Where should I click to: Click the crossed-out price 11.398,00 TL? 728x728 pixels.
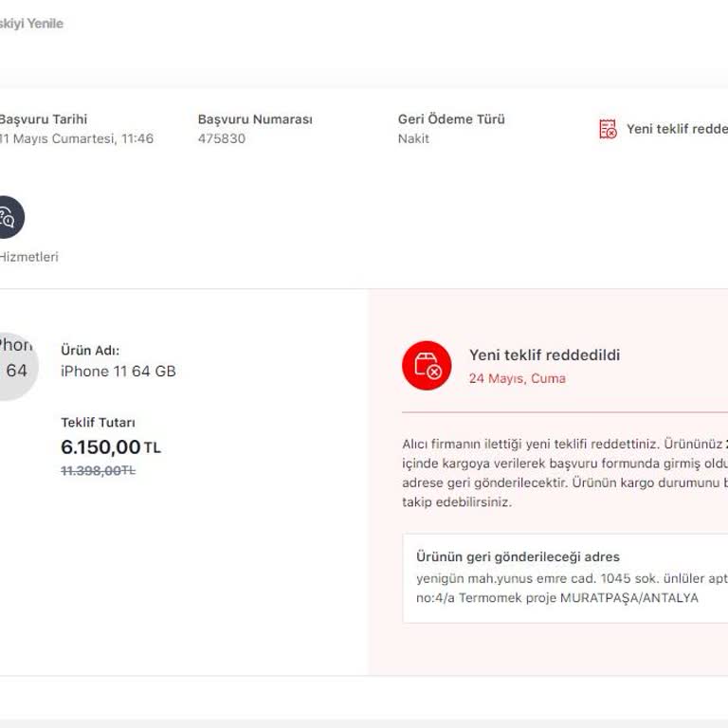98,471
